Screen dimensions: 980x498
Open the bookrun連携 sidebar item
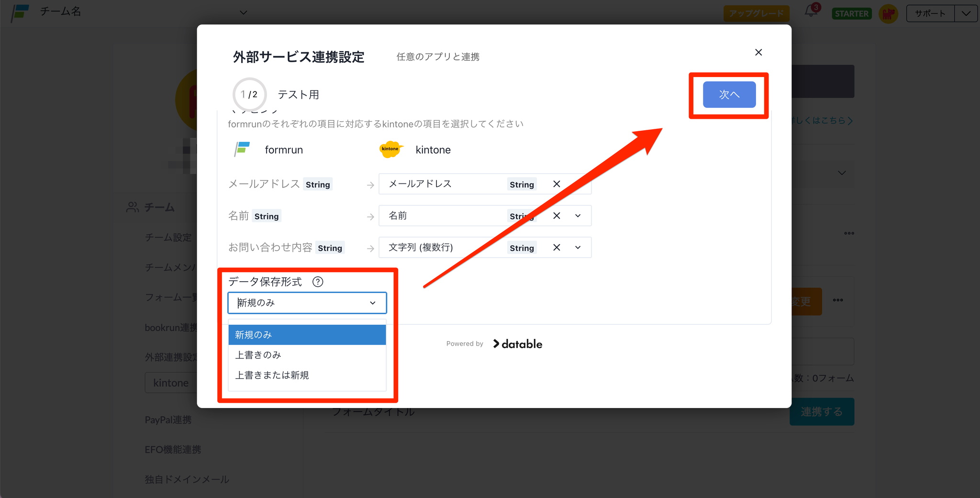tap(171, 328)
